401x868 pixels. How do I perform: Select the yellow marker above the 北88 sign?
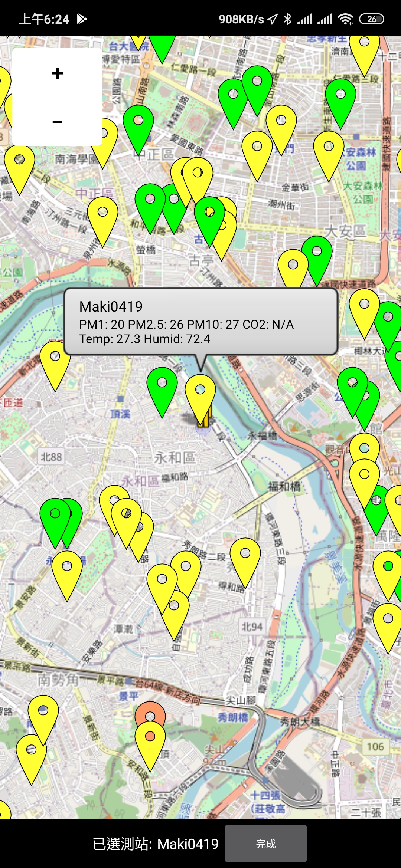55,361
